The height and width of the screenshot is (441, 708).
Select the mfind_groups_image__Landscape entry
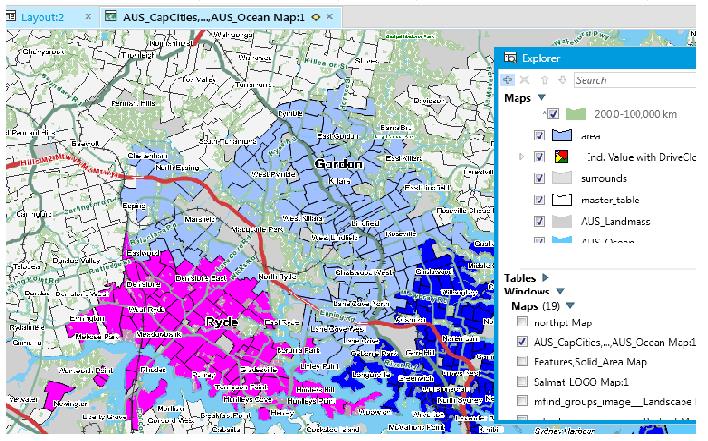(613, 402)
